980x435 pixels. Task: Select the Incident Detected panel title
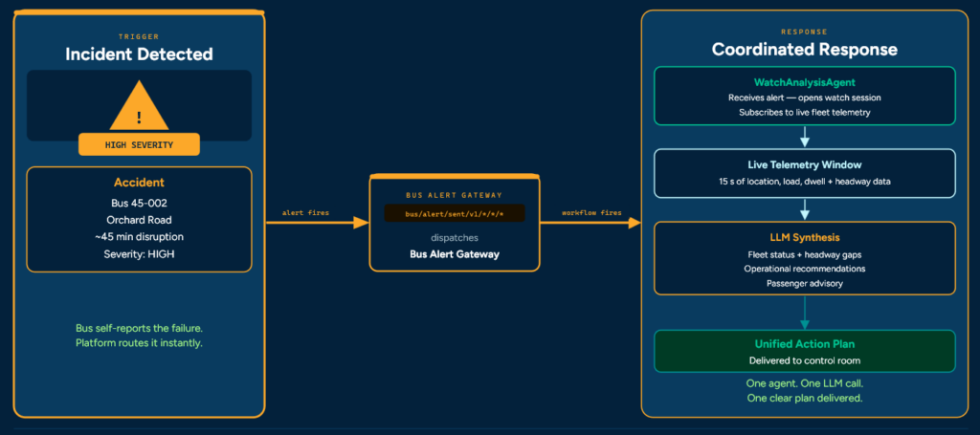[139, 54]
